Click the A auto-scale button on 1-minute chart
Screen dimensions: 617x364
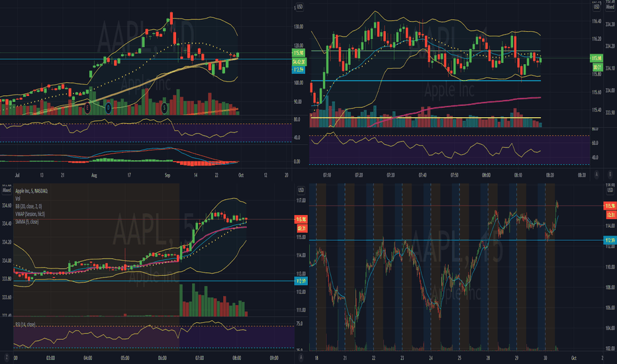pos(596,175)
